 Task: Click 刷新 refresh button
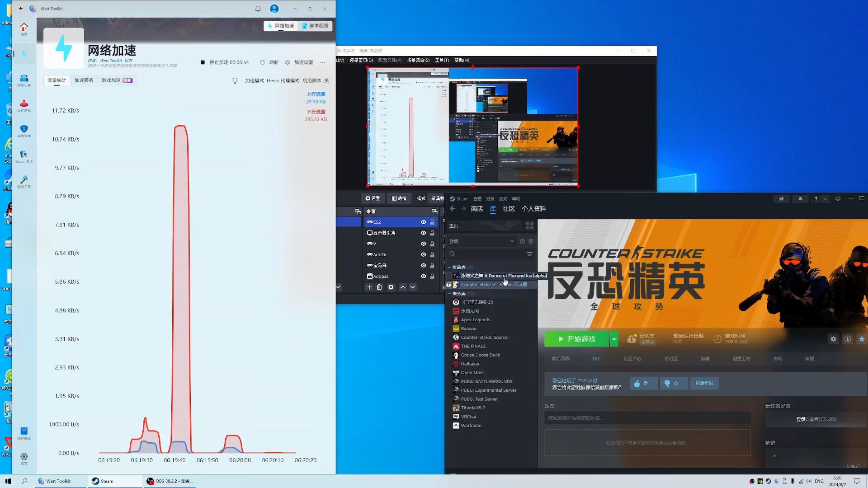(x=269, y=62)
